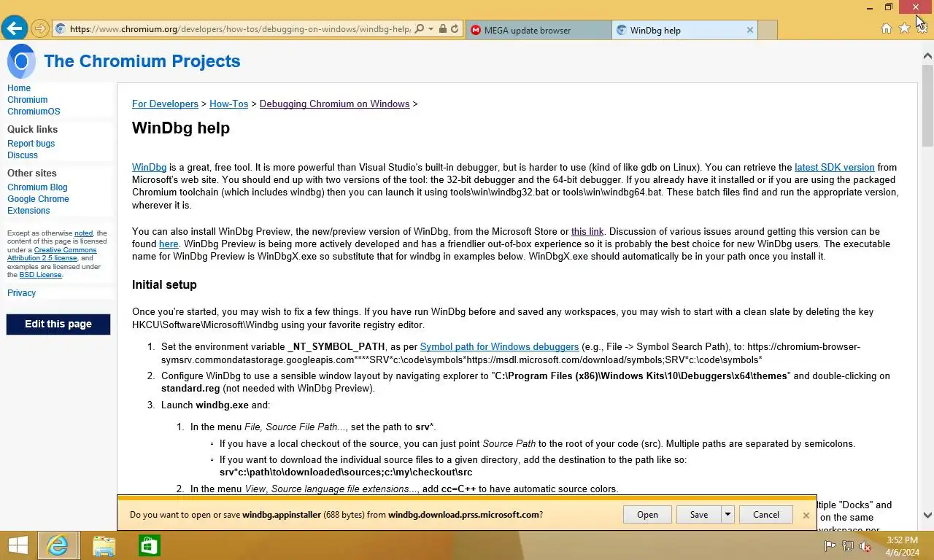This screenshot has height=560, width=934.
Task: Click Open in the download bar
Action: point(647,515)
